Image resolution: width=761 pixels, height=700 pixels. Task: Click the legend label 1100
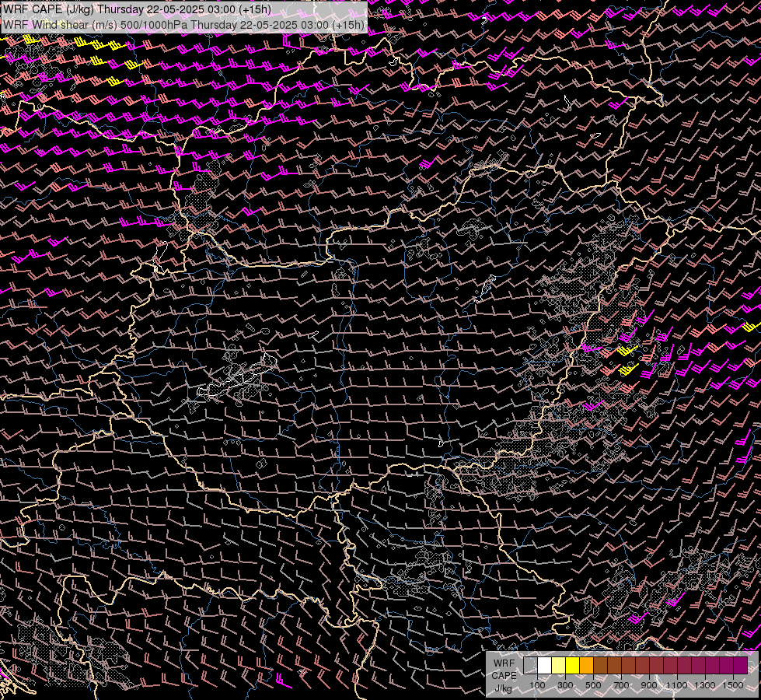[676, 685]
